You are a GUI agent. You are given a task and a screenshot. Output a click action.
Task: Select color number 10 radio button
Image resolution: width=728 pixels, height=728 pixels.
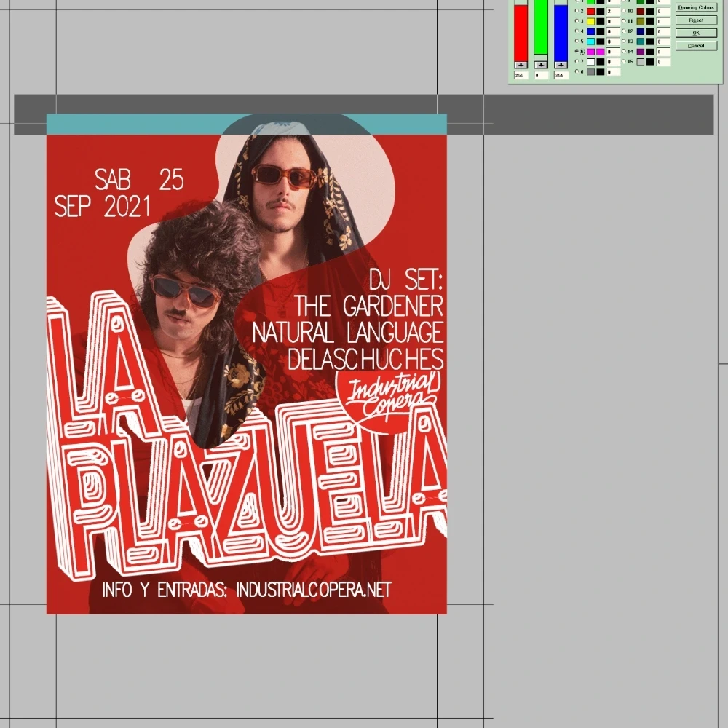(624, 11)
